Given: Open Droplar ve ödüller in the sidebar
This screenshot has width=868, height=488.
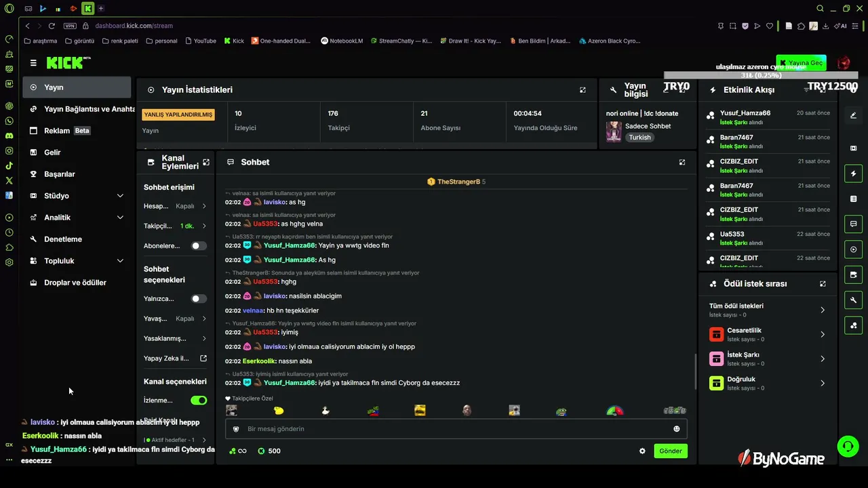Looking at the screenshot, I should pyautogui.click(x=77, y=283).
